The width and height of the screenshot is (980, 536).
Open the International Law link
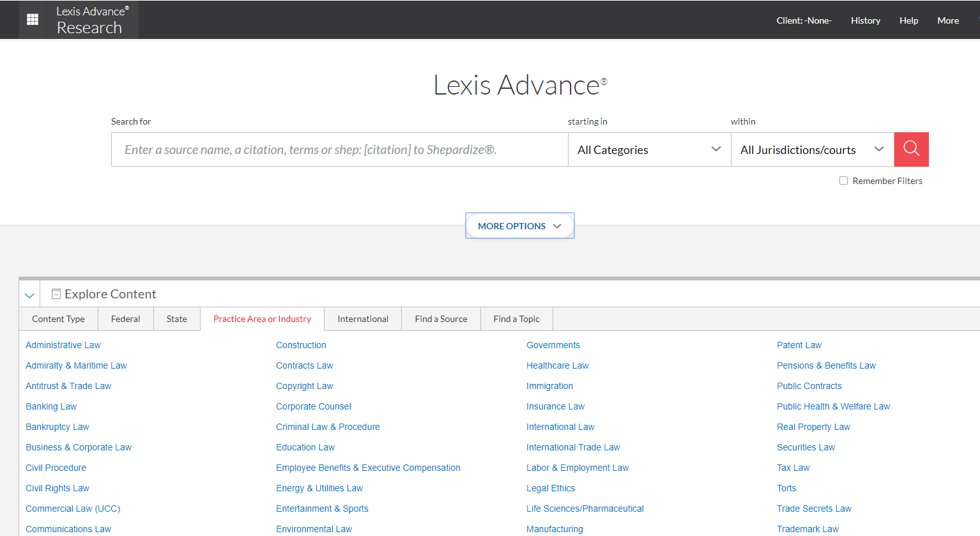tap(560, 427)
